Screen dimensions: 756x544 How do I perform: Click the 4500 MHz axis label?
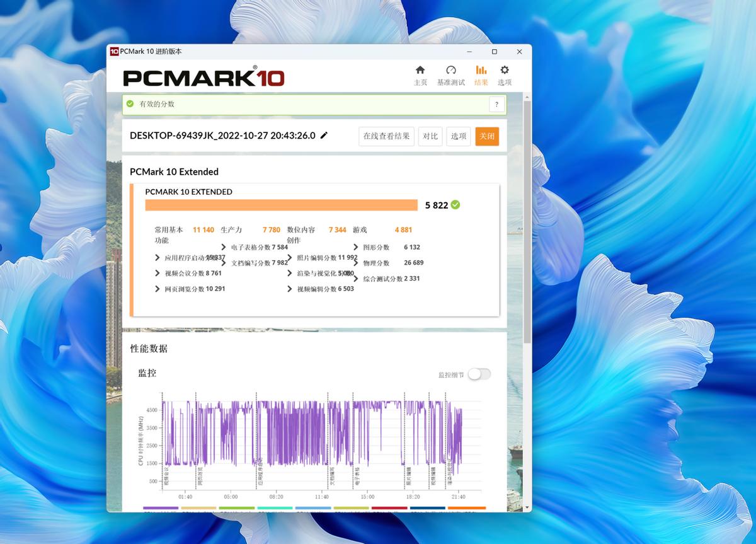pyautogui.click(x=152, y=410)
